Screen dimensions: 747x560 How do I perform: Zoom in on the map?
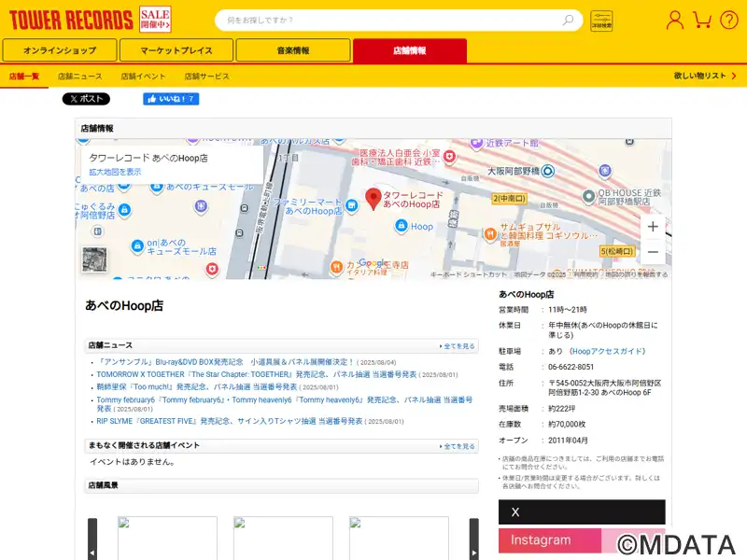[x=653, y=227]
